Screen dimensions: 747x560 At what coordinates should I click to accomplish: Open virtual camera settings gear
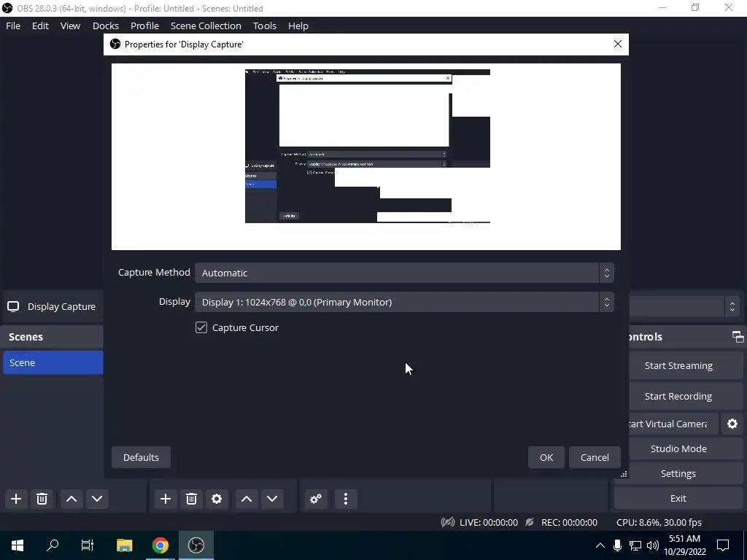point(732,424)
